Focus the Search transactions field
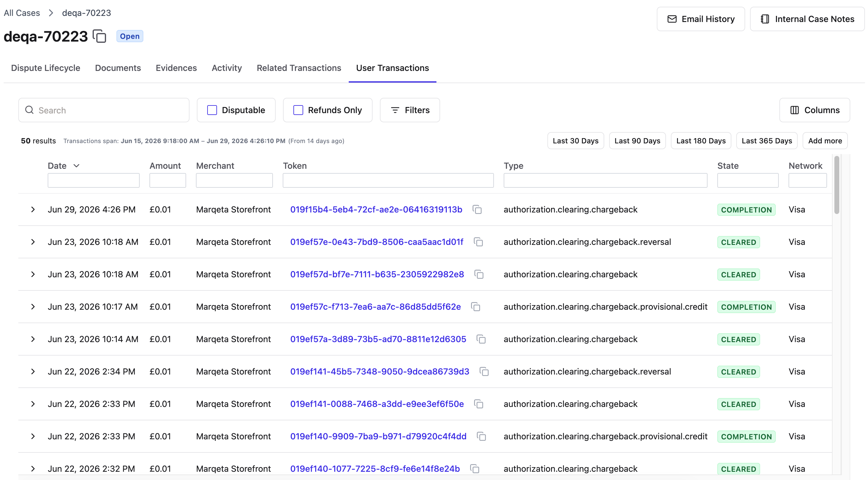Image resolution: width=868 pixels, height=480 pixels. click(x=104, y=110)
